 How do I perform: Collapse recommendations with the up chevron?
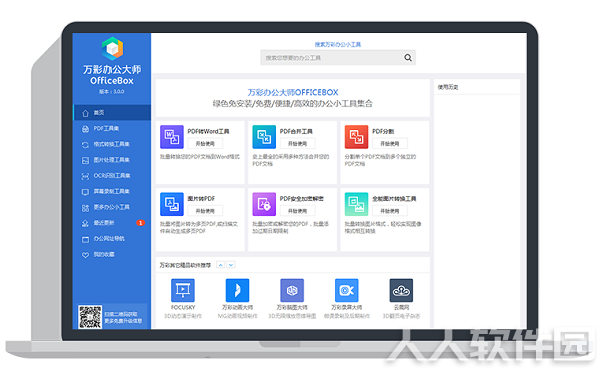[x=220, y=265]
